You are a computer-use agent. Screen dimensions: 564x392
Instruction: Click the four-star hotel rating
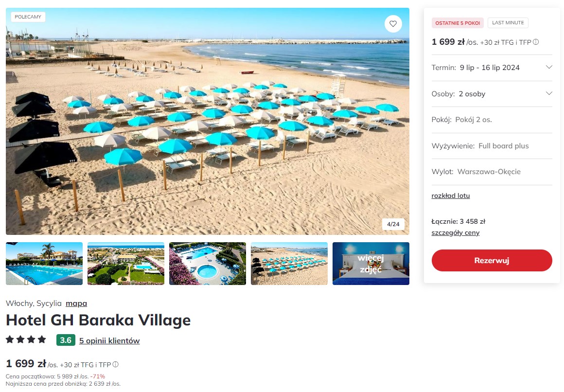click(26, 339)
